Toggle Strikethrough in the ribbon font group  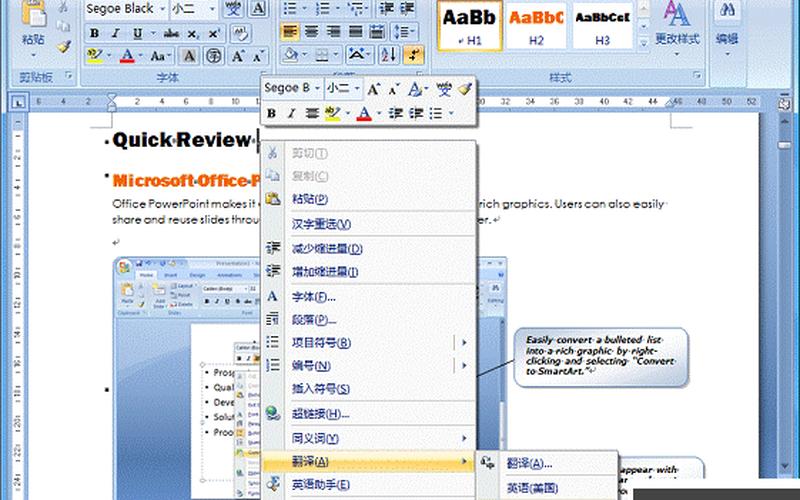pyautogui.click(x=171, y=34)
